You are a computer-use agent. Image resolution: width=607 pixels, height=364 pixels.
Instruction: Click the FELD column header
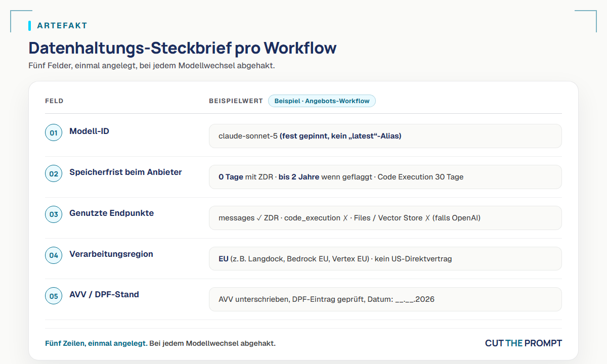54,101
